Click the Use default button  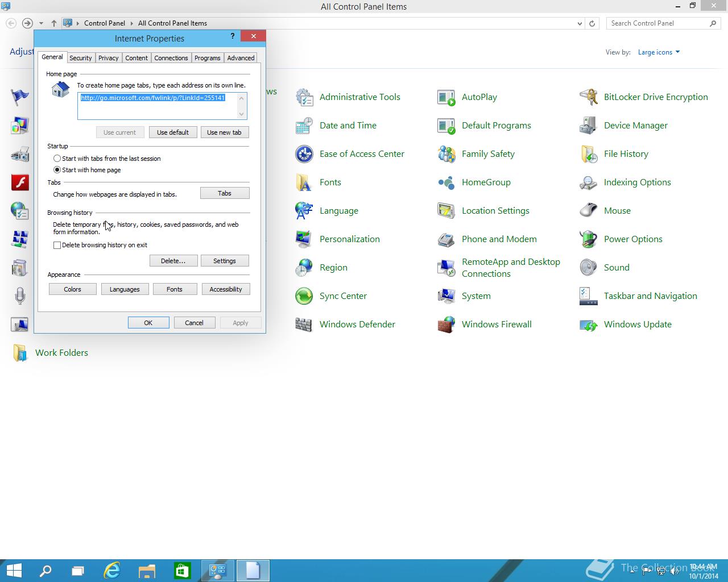coord(173,132)
